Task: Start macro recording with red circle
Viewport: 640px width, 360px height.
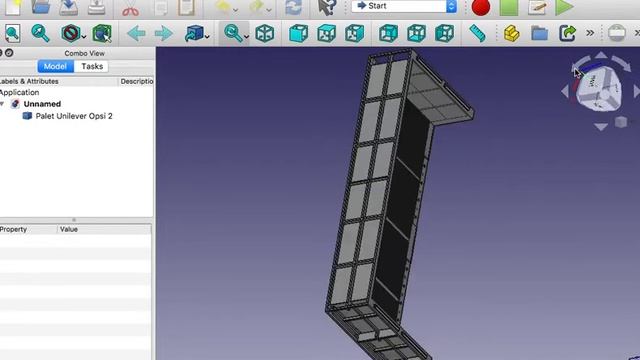Action: coord(481,7)
